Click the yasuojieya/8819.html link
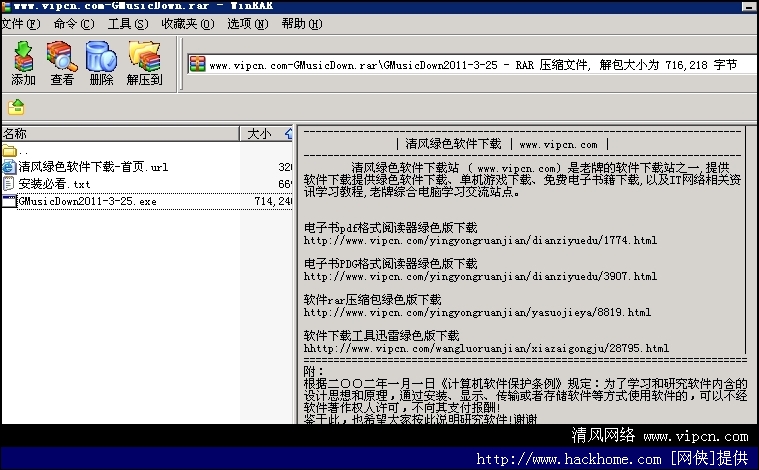Viewport: 759px width, 470px height. pos(477,312)
